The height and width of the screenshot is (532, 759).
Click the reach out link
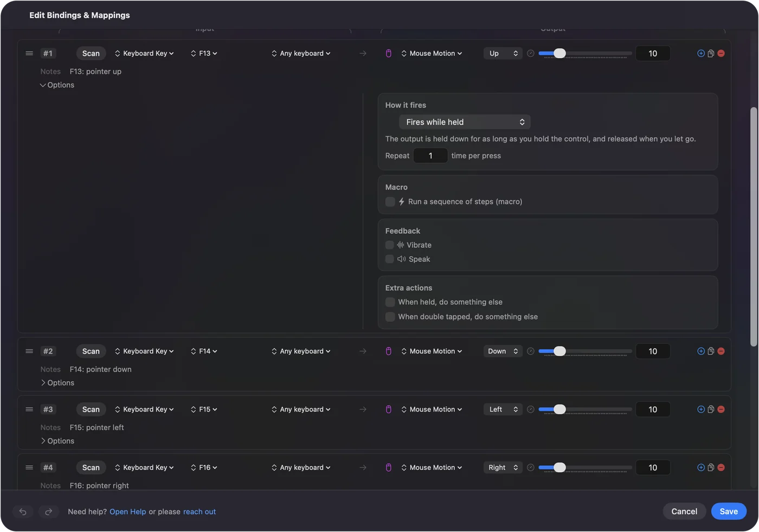(x=200, y=511)
